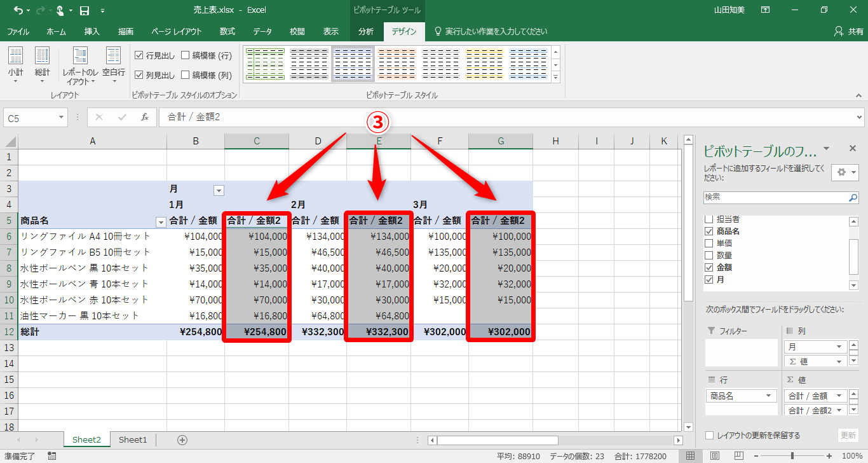Select column H header
The width and height of the screenshot is (868, 463).
coord(555,141)
